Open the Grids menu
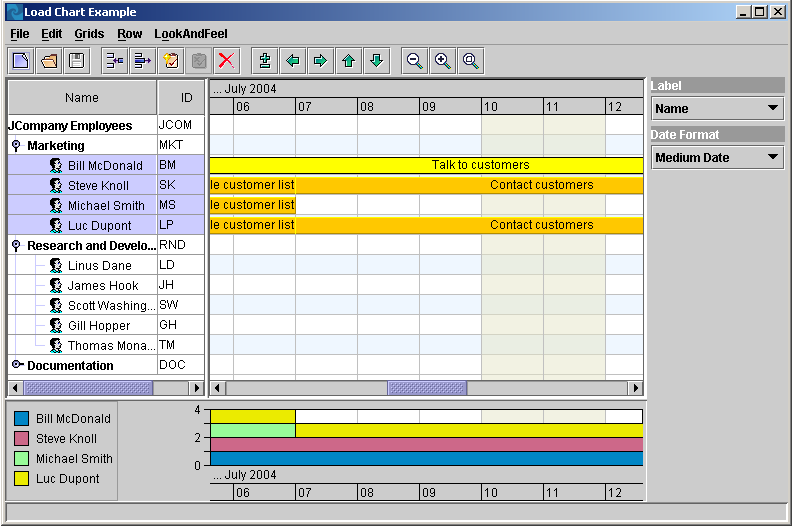Image resolution: width=792 pixels, height=526 pixels. (89, 34)
